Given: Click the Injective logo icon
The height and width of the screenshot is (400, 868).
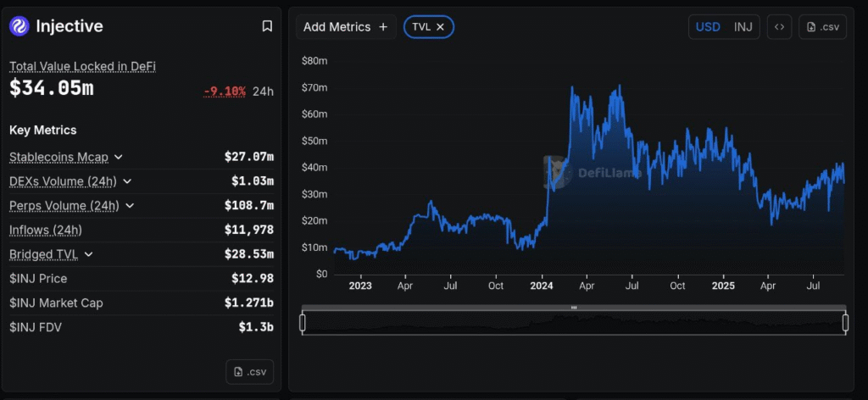Looking at the screenshot, I should 19,26.
